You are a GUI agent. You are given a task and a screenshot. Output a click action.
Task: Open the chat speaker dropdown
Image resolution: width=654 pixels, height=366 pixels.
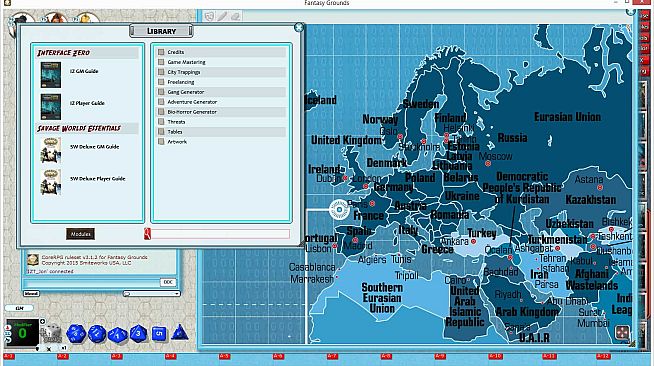151,294
